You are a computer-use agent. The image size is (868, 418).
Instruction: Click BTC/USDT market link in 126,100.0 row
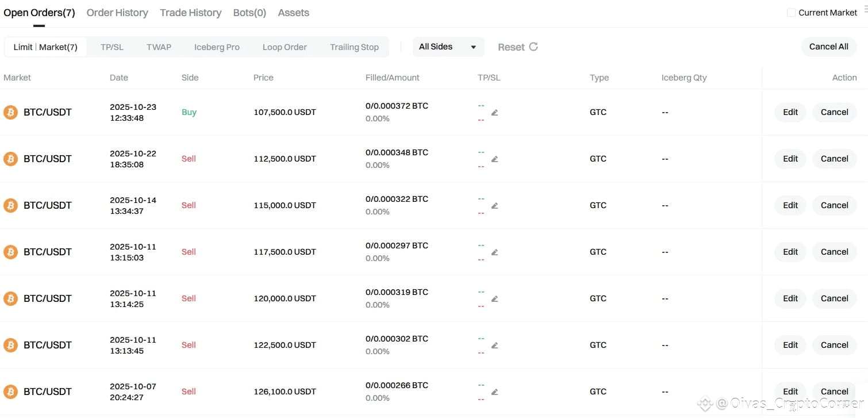coord(48,392)
